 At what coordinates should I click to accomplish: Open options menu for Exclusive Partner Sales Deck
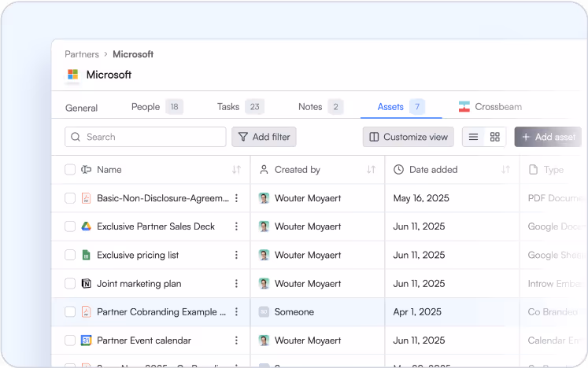pyautogui.click(x=236, y=226)
